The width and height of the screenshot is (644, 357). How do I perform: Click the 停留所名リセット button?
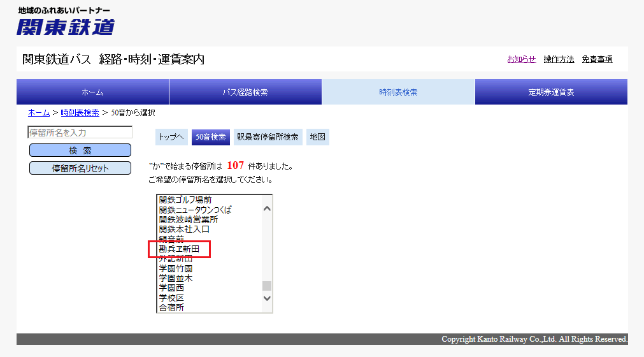(x=80, y=168)
